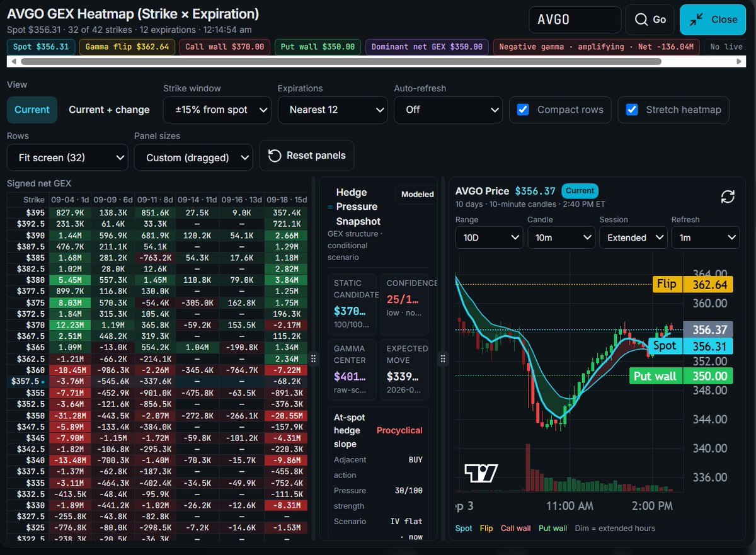Open Panel sizes Custom (dragged) dropdown

(193, 157)
